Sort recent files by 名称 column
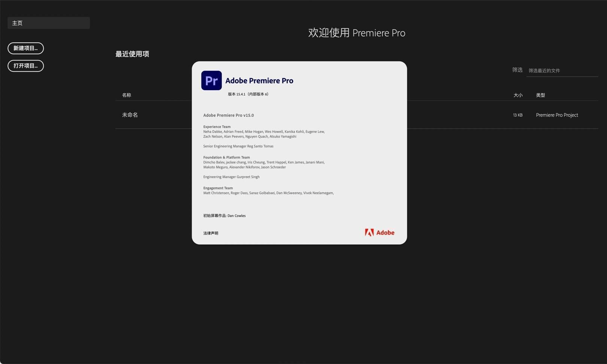 [126, 95]
